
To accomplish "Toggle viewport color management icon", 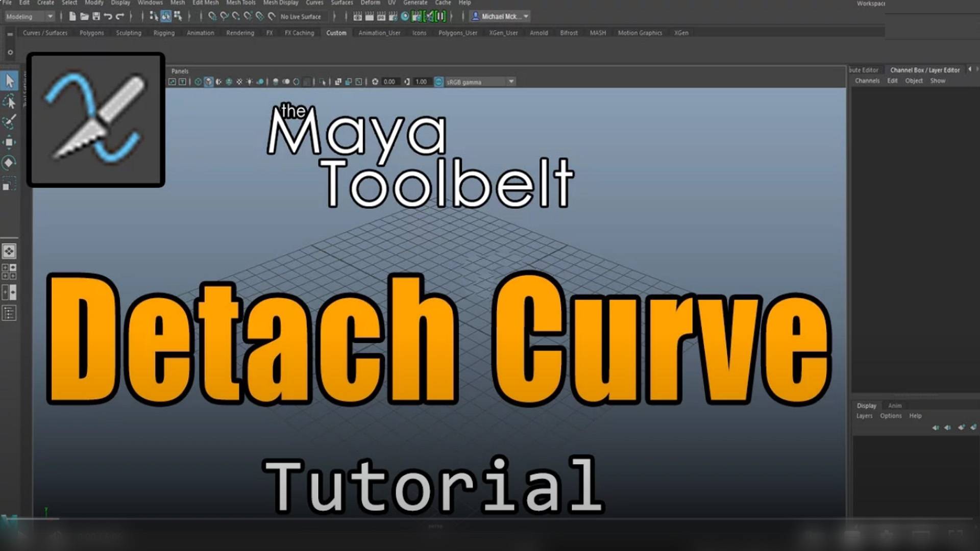I will 438,82.
